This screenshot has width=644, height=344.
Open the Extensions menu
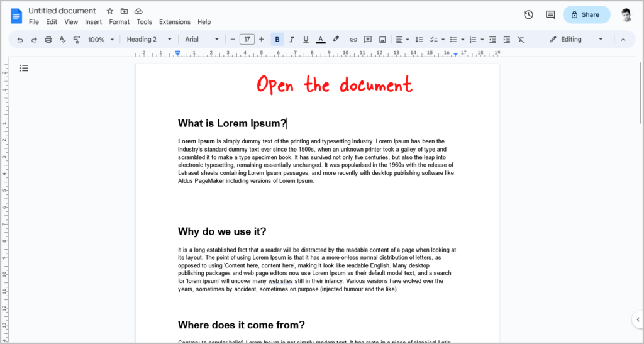coord(175,22)
